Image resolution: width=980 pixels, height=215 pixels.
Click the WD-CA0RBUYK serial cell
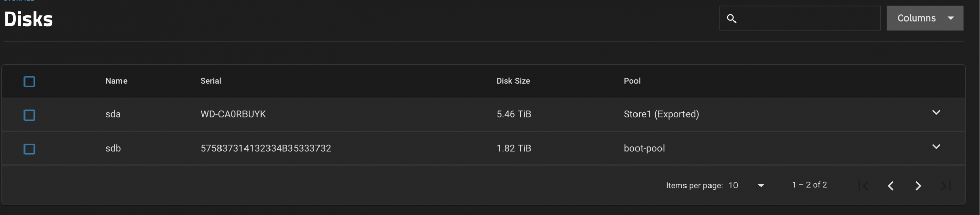(x=233, y=114)
